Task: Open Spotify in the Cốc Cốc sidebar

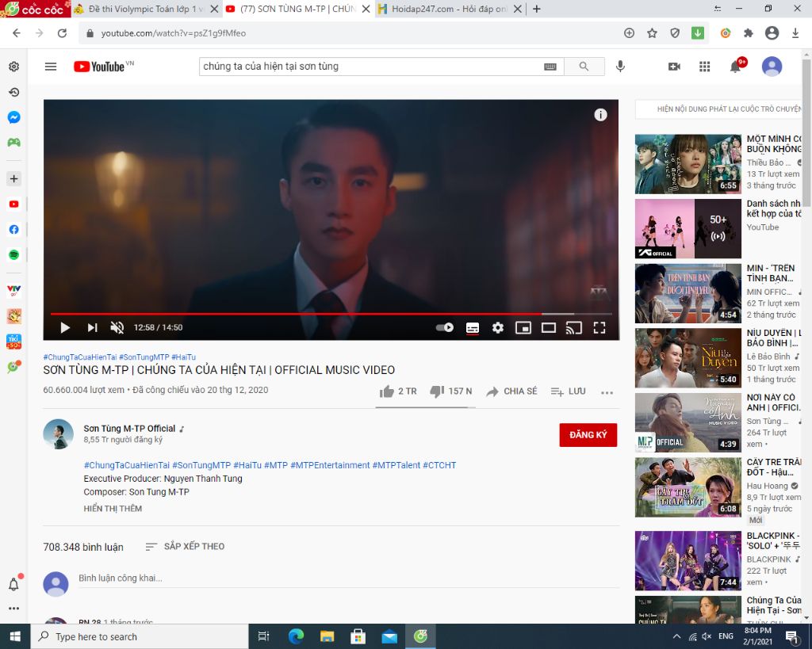Action: [x=14, y=254]
